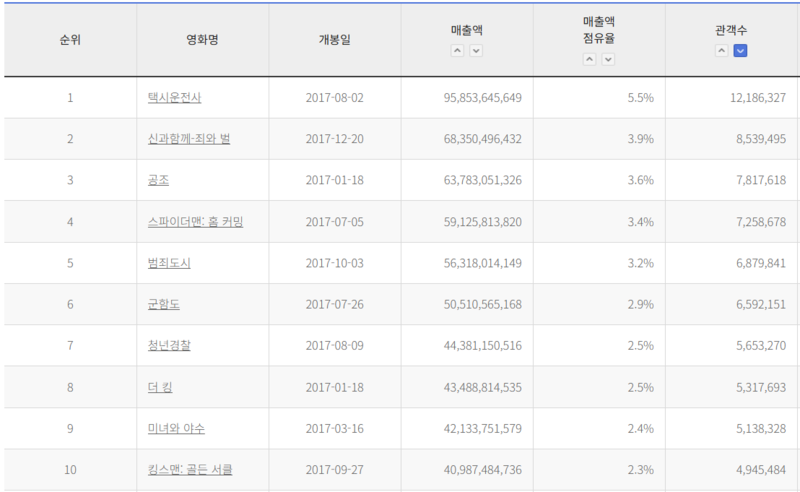Open movie link 청년경찰
This screenshot has height=492, width=800.
coord(169,346)
